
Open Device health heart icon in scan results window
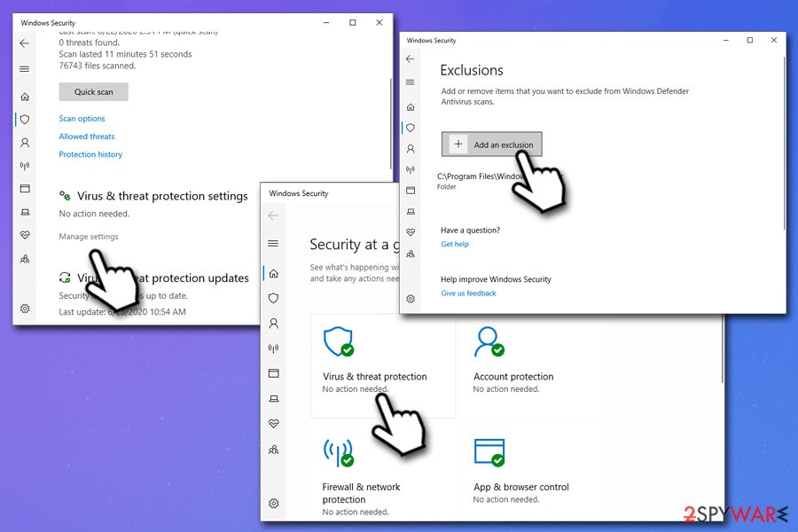click(x=25, y=235)
